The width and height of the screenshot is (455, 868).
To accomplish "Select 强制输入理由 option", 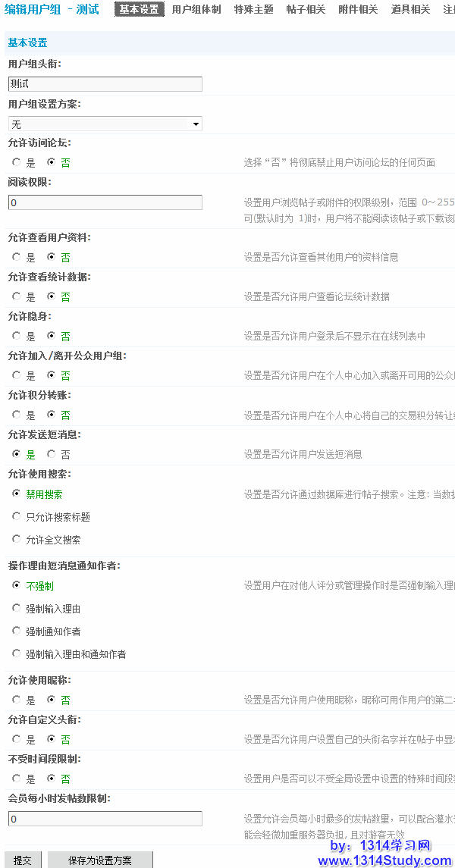I will [x=17, y=608].
